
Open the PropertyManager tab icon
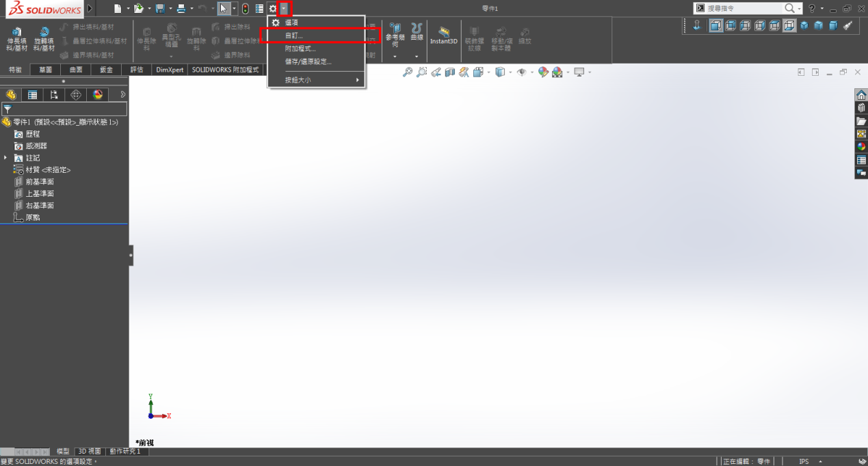(x=32, y=95)
